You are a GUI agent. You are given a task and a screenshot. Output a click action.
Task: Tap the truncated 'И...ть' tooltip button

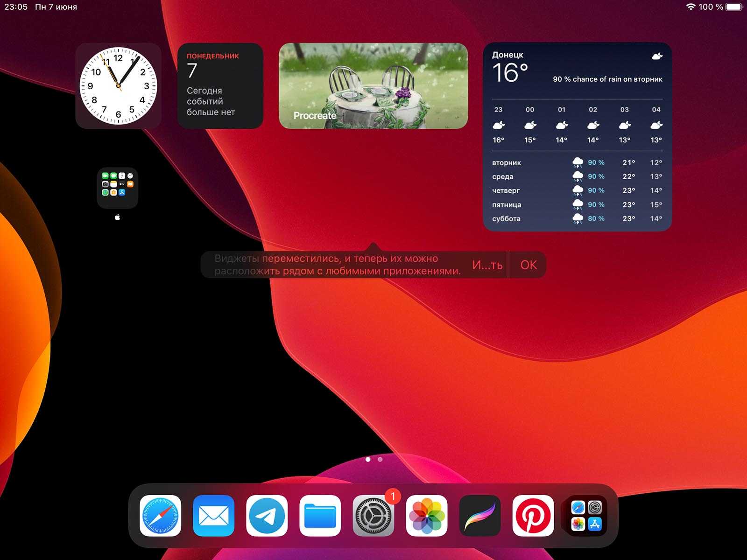click(x=487, y=265)
